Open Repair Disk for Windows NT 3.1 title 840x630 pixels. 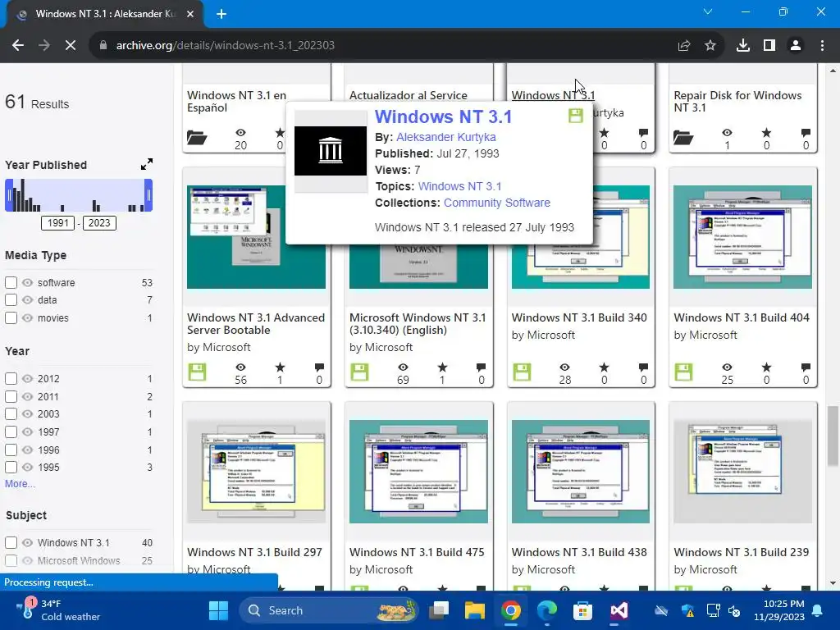pos(737,101)
